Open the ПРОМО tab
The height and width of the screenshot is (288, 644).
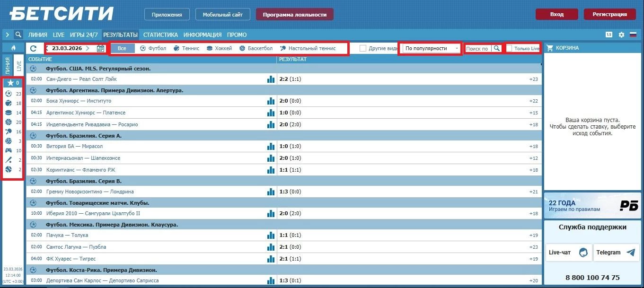pyautogui.click(x=237, y=35)
